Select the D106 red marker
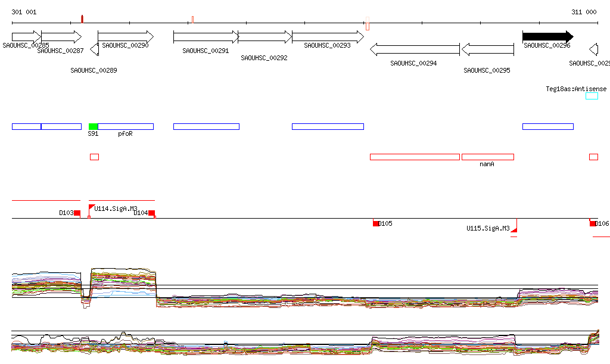 tap(593, 223)
